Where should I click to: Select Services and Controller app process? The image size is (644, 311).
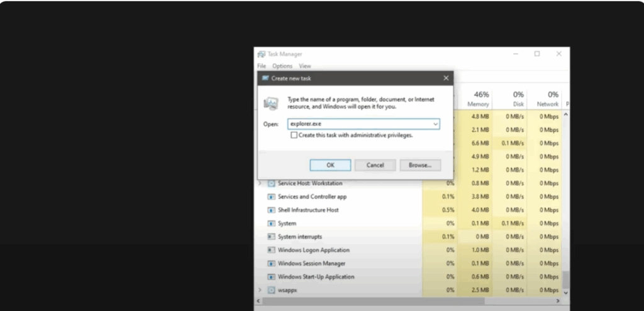click(x=312, y=196)
